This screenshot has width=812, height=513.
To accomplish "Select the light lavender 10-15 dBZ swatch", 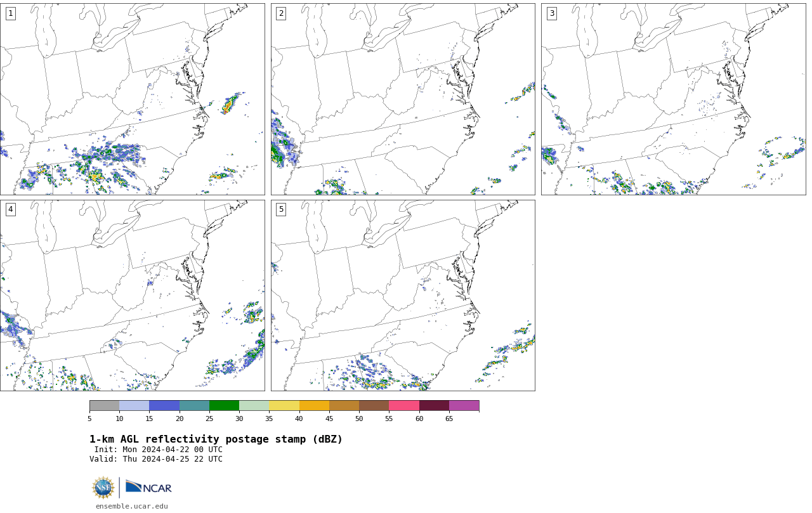I will point(134,406).
